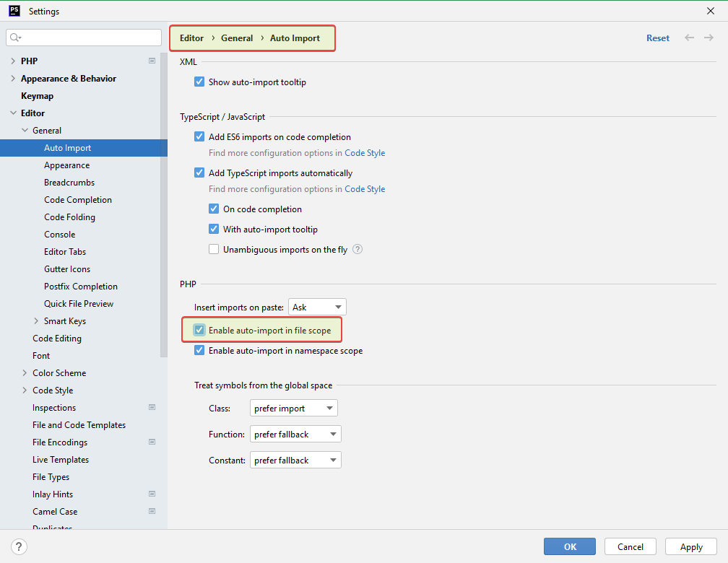Viewport: 728px width, 563px height.
Task: Go back with the left arrow icon
Action: (690, 38)
